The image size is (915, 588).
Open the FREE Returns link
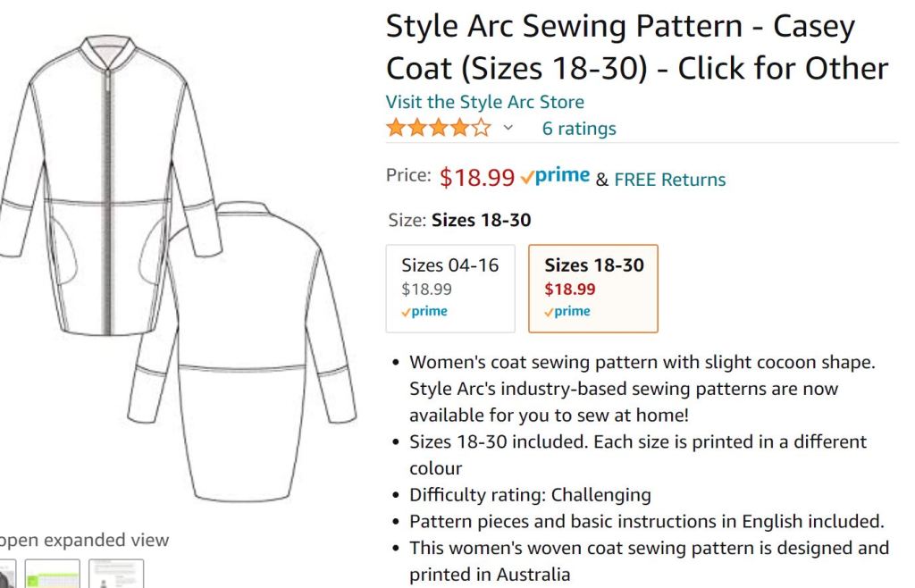click(669, 180)
